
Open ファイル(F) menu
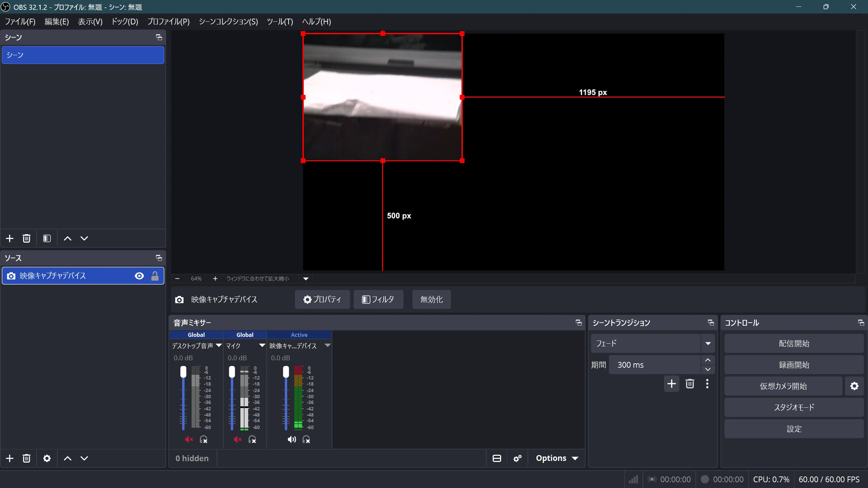click(x=20, y=22)
